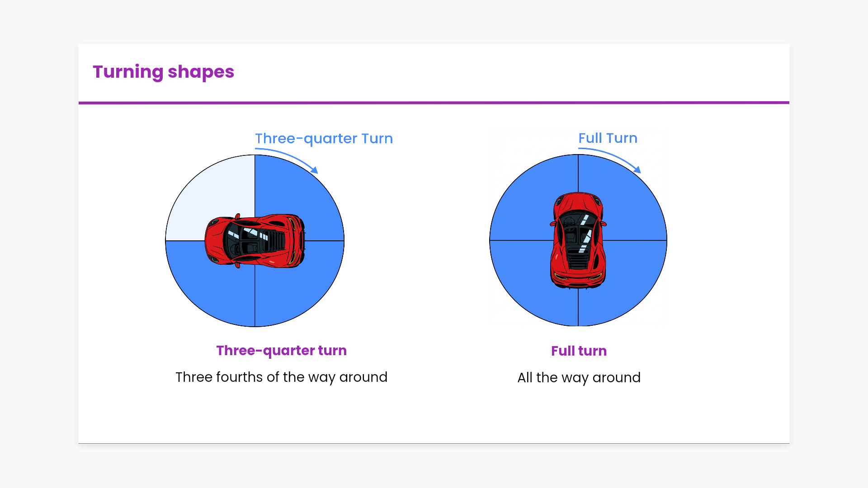Select the sideways red car in the left circle
Image resolution: width=868 pixels, height=488 pixels.
pyautogui.click(x=255, y=240)
